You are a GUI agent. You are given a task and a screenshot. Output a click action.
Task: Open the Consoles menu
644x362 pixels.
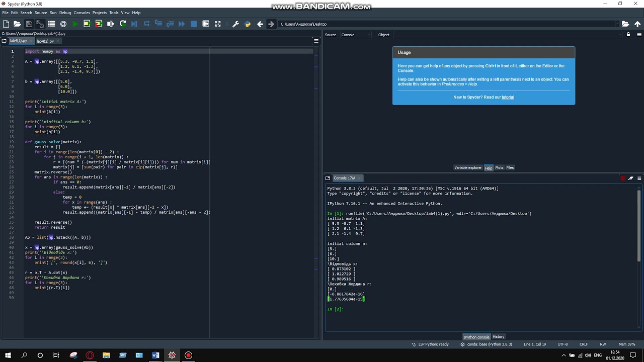point(82,13)
